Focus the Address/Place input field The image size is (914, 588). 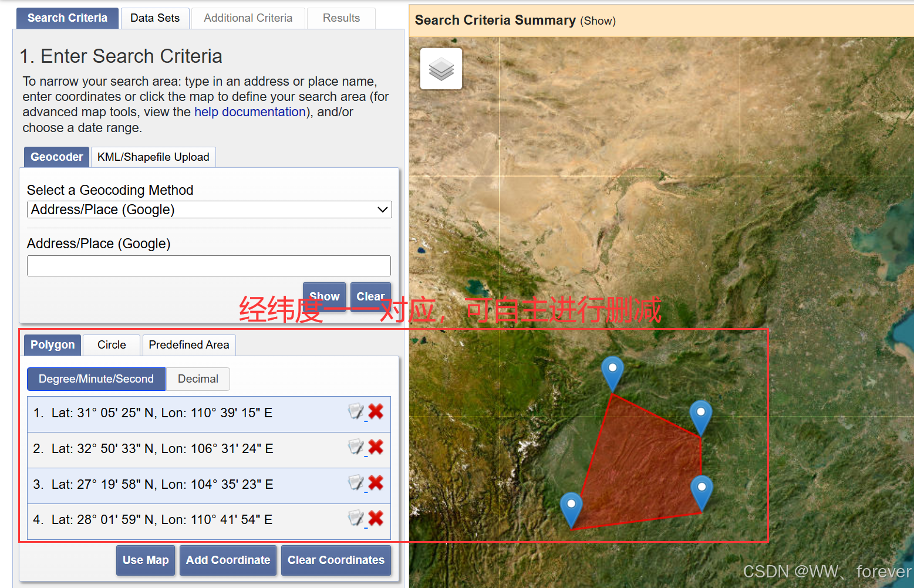[209, 266]
